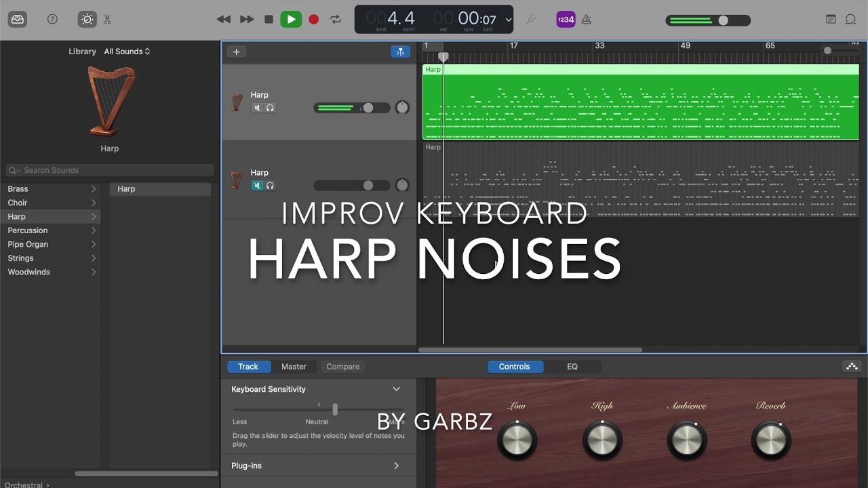Image resolution: width=868 pixels, height=488 pixels.
Task: Open LCD display mode dropdown arrow
Action: 508,20
